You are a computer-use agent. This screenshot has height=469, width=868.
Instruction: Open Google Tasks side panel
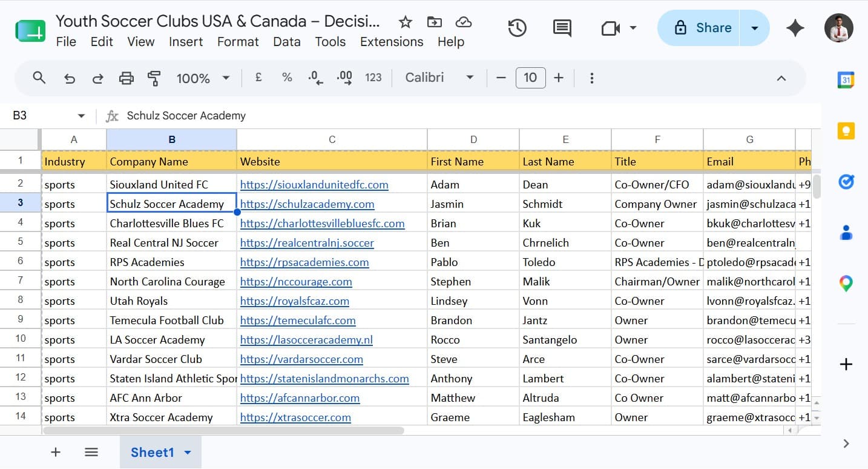tap(846, 181)
